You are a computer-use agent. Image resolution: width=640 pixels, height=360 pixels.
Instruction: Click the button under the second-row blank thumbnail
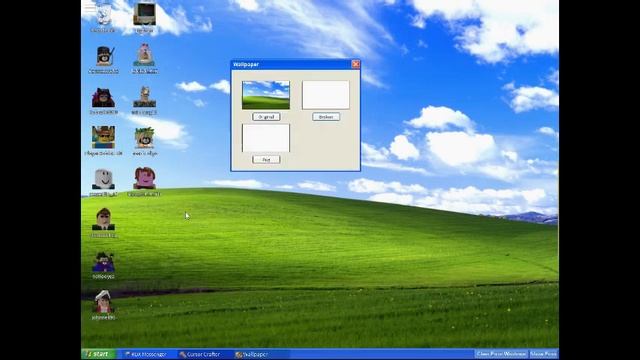pyautogui.click(x=266, y=160)
